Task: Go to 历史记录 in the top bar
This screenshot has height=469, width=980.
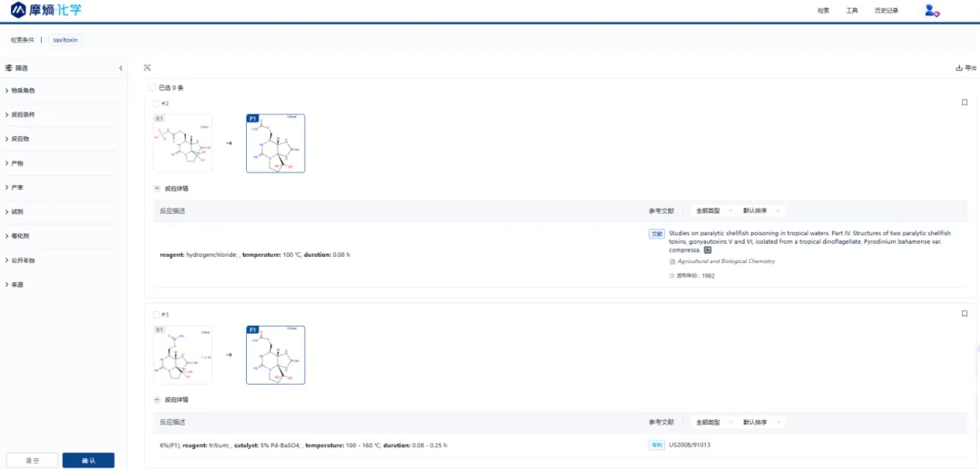Action: click(x=886, y=11)
